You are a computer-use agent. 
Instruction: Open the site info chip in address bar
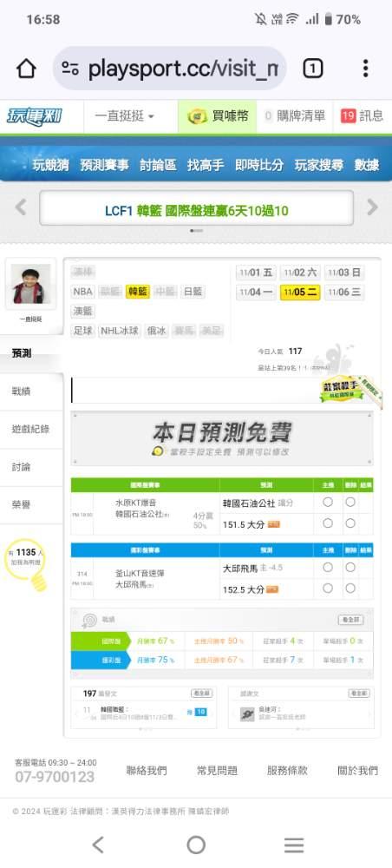pyautogui.click(x=70, y=69)
